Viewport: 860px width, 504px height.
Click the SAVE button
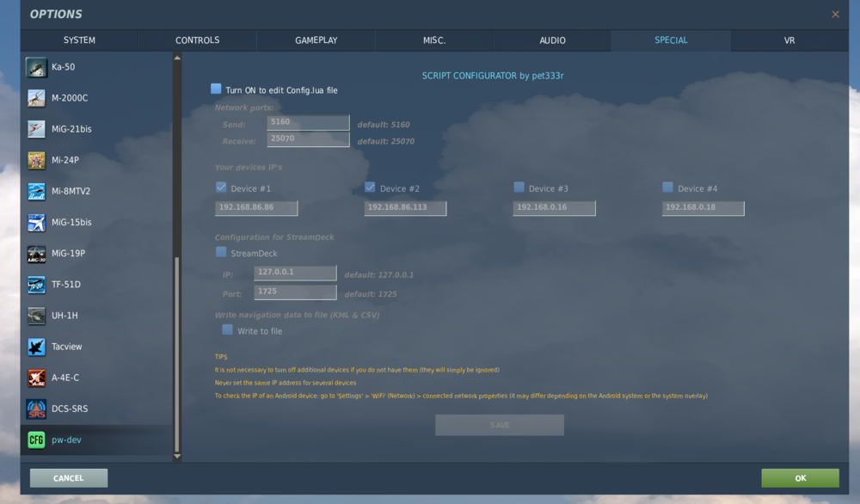tap(500, 425)
